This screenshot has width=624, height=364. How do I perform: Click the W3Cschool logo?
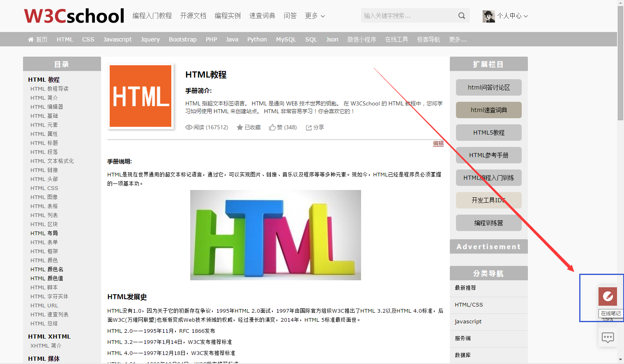(x=74, y=16)
